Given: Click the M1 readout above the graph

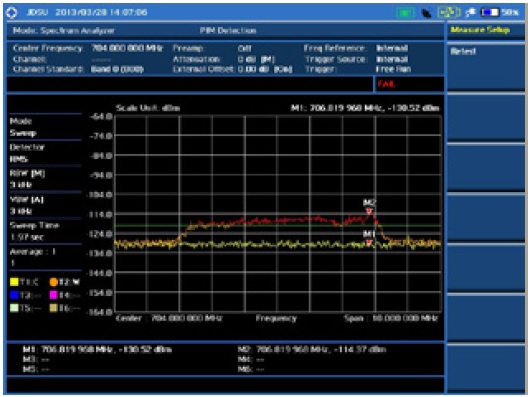Looking at the screenshot, I should [365, 108].
